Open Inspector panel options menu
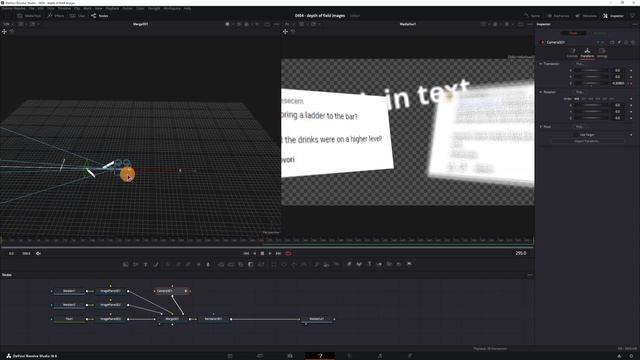Screen dimensions: 640x360 coord(635,24)
